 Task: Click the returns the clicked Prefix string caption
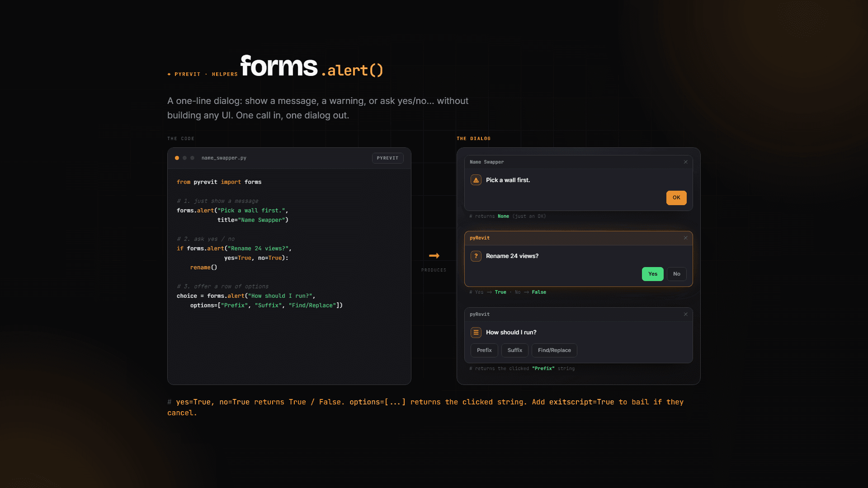pyautogui.click(x=522, y=368)
